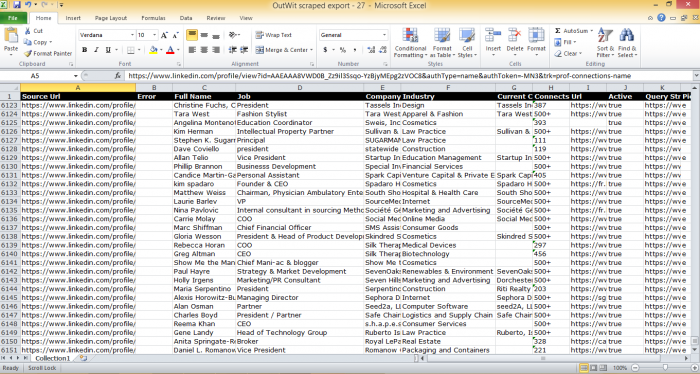
Task: Click Decrease Decimal icon
Action: (x=383, y=50)
